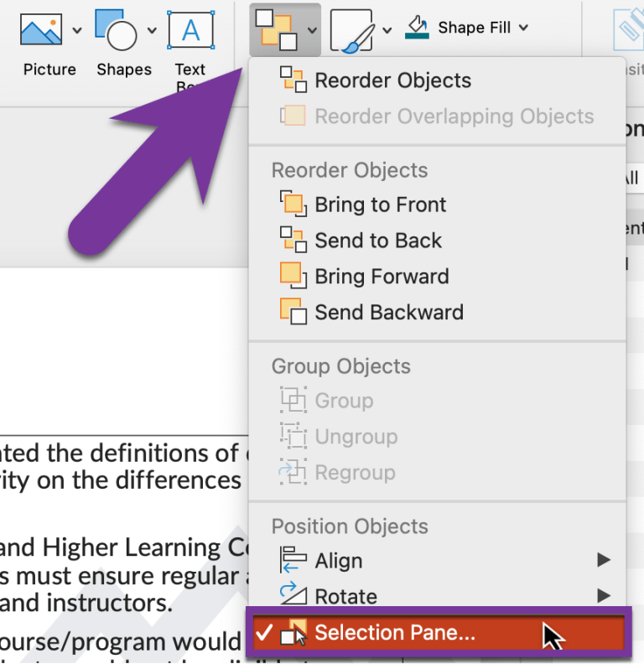The image size is (644, 669).
Task: Open the Shape Fill color bar swatch
Action: coord(417,36)
